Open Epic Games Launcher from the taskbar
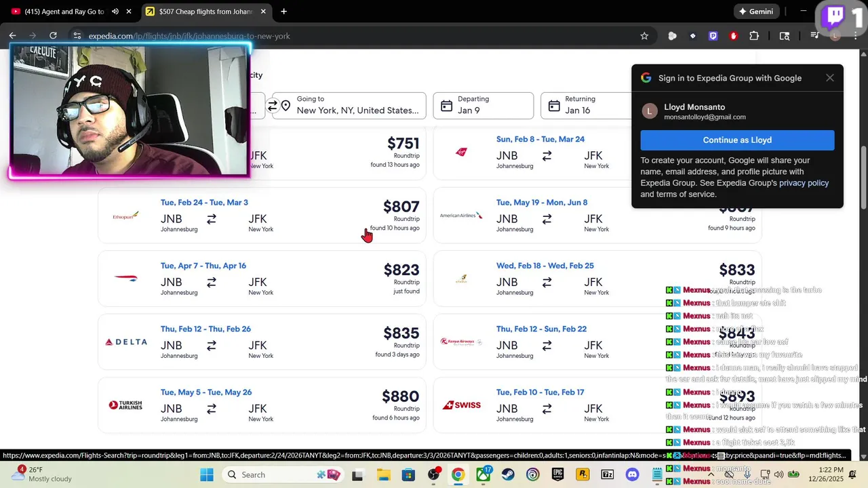 pyautogui.click(x=558, y=474)
